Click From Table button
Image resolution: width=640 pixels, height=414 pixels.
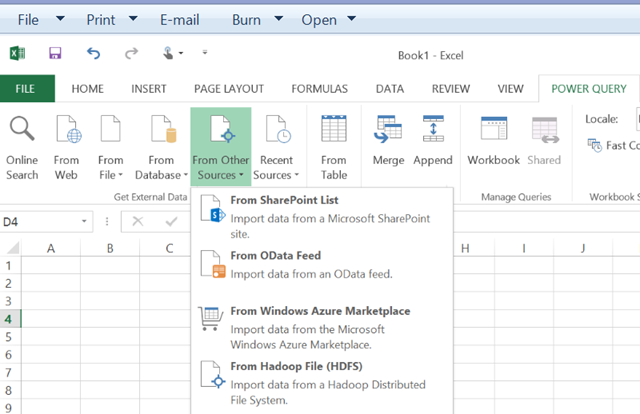(x=334, y=148)
